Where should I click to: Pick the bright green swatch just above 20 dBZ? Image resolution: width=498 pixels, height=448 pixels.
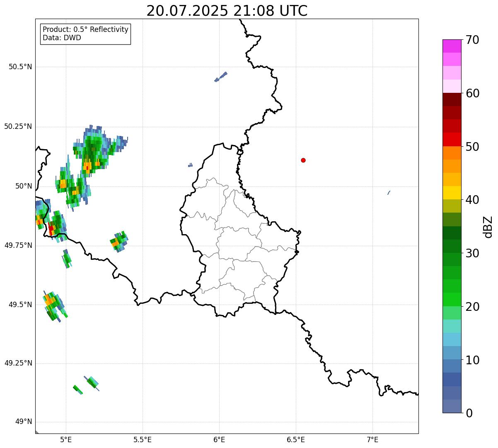click(x=452, y=300)
